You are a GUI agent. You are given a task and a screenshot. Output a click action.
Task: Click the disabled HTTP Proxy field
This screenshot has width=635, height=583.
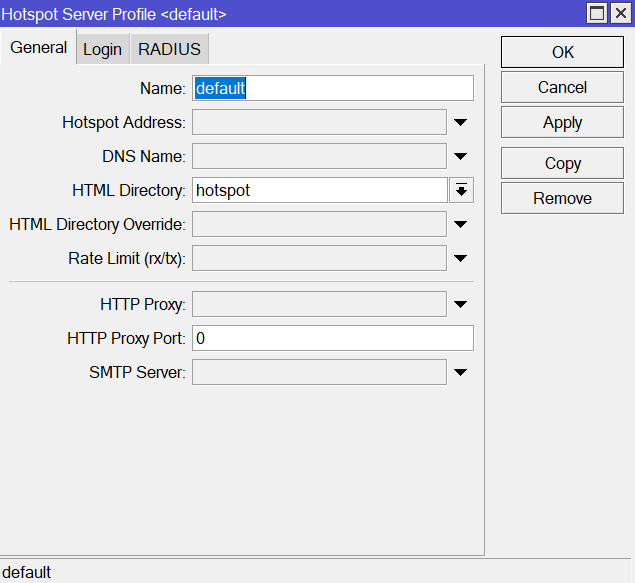(x=320, y=304)
